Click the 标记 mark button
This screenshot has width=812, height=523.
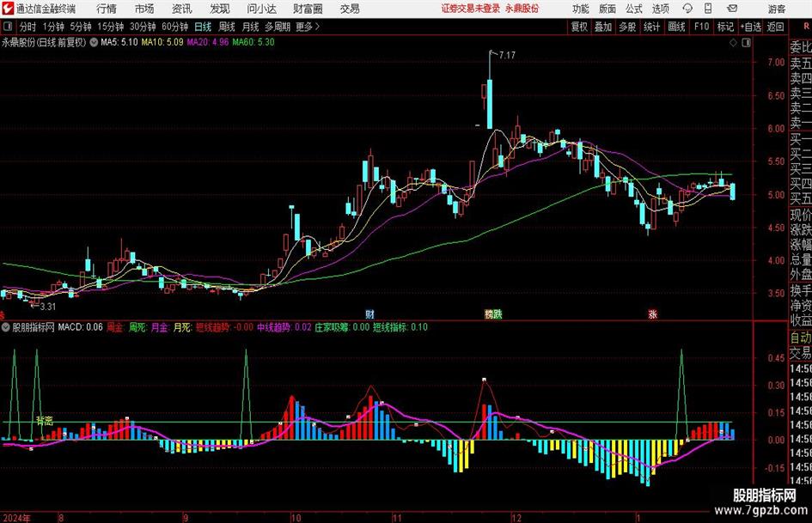click(725, 27)
